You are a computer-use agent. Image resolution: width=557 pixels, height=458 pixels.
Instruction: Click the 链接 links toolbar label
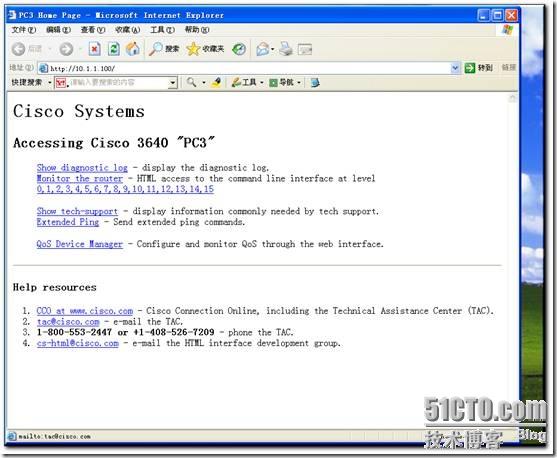[x=509, y=68]
